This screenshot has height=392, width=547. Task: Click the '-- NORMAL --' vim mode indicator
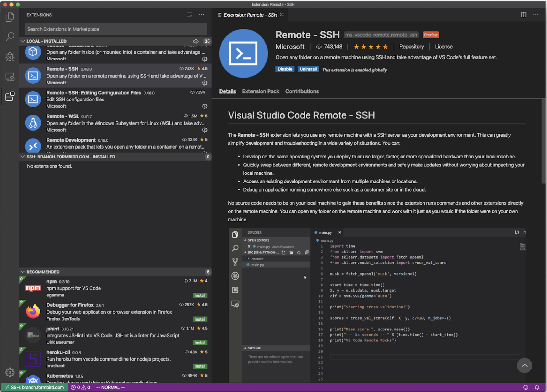click(x=110, y=387)
